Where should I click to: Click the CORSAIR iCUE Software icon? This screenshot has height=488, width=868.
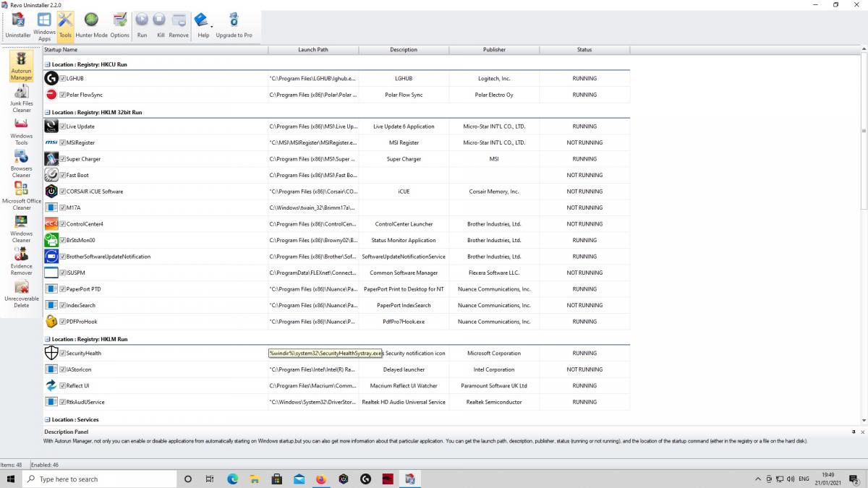tap(51, 192)
